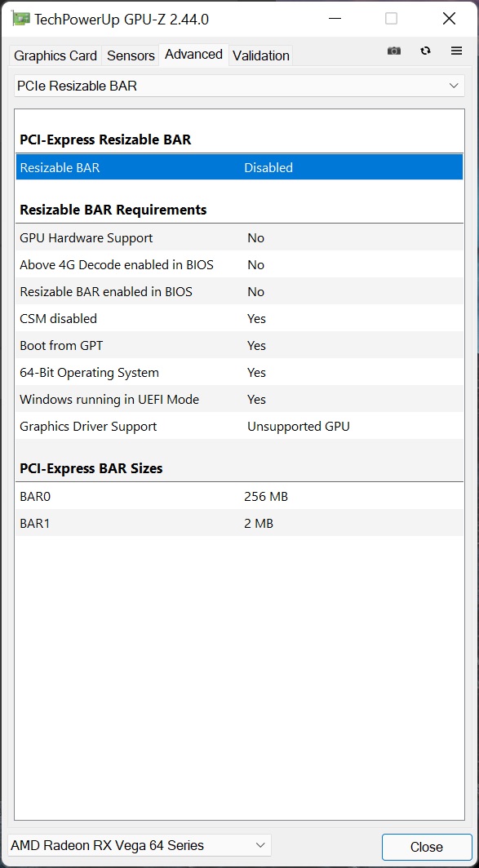Maximize the GPU-Z window

391,19
